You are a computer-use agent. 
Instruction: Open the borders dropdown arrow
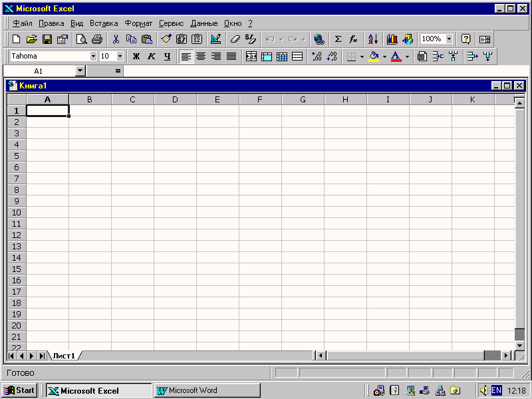(x=362, y=57)
